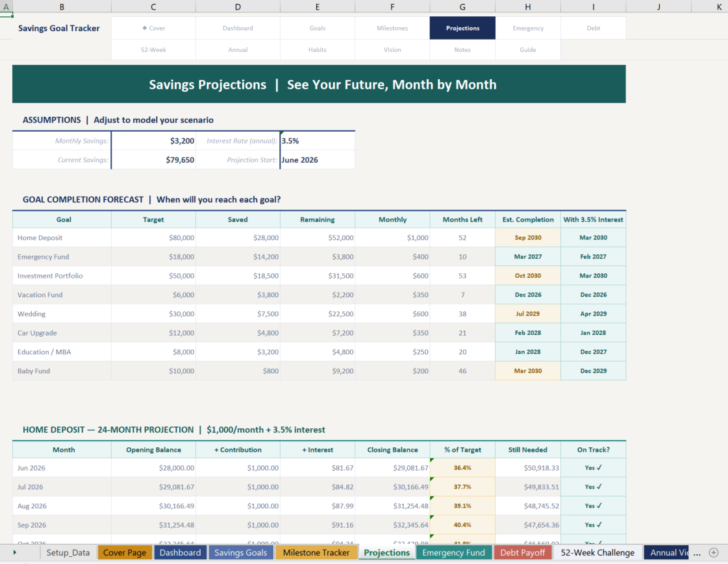Open the Cover navigation link
728x564 pixels.
154,29
